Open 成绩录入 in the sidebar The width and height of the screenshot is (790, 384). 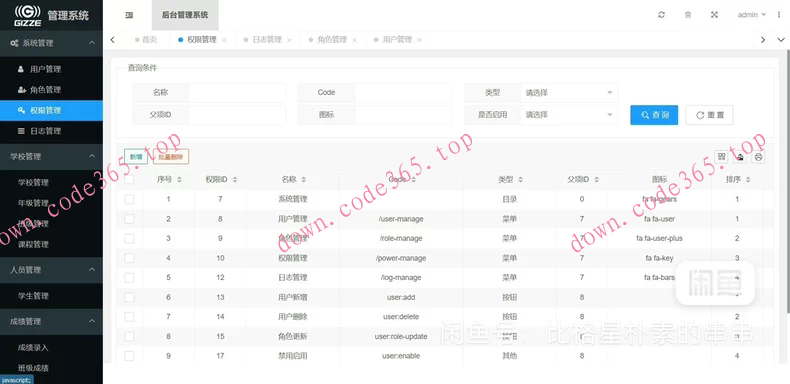(x=51, y=347)
